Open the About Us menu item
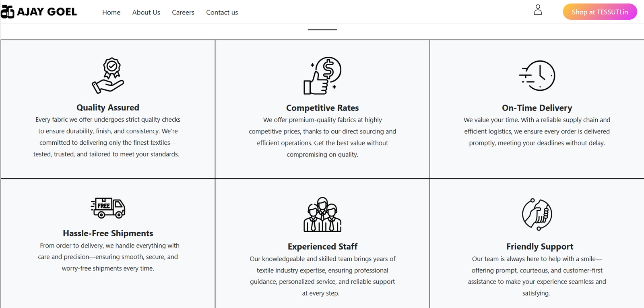This screenshot has width=644, height=308. click(146, 12)
